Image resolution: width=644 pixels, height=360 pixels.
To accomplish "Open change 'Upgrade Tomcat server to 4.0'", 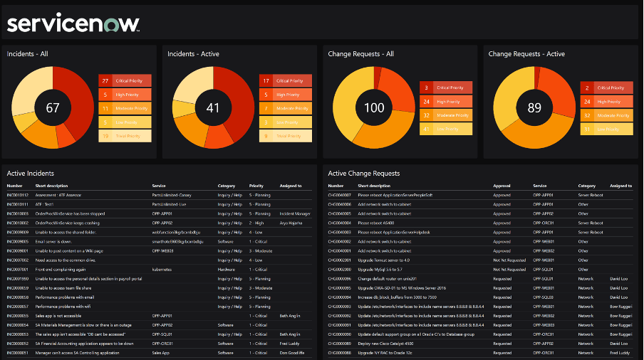I will [x=383, y=260].
